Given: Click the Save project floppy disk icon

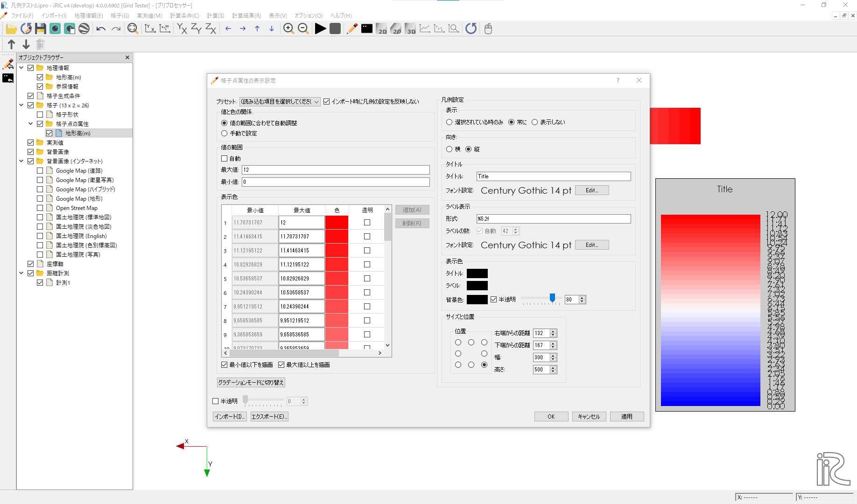Looking at the screenshot, I should click(x=41, y=28).
